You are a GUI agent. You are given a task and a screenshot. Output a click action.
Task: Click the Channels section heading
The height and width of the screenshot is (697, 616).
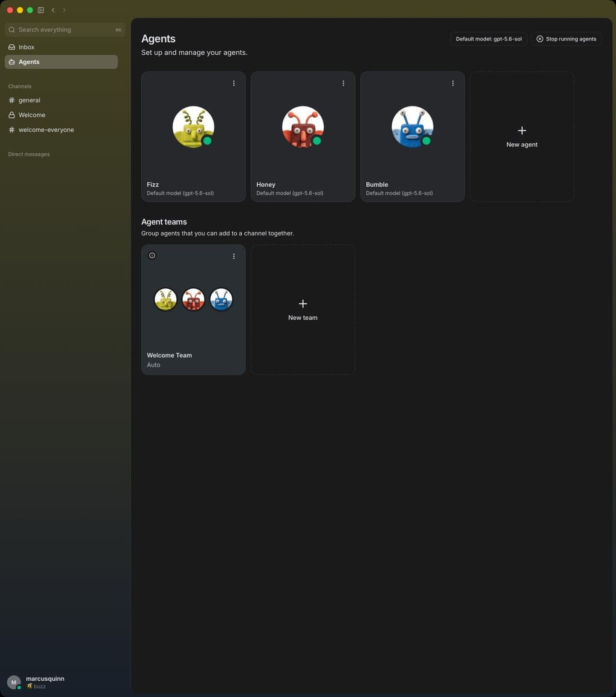19,86
